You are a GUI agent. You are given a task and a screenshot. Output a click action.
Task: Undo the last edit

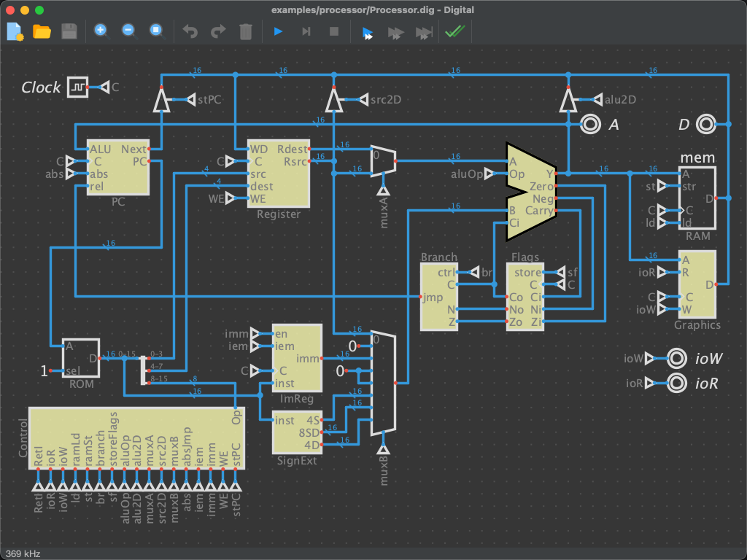click(x=190, y=31)
